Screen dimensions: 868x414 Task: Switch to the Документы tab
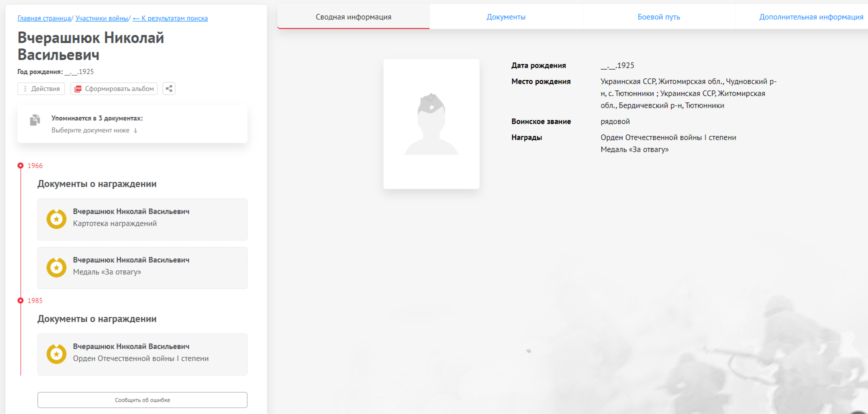click(x=506, y=17)
